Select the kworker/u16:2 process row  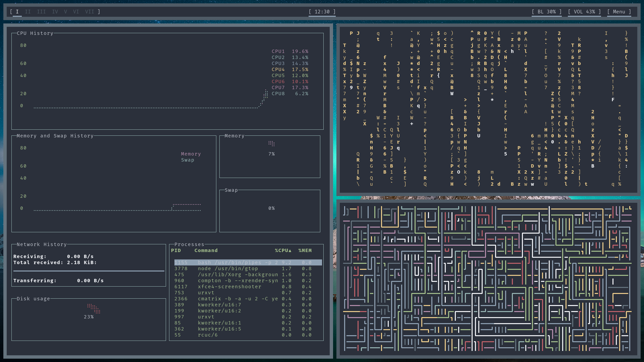click(248, 311)
